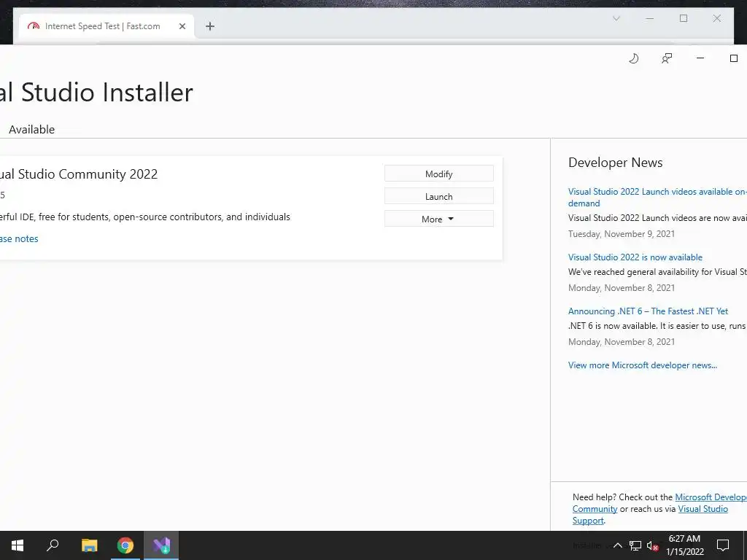The width and height of the screenshot is (747, 560).
Task: Select the Fast.com browser tab
Action: pyautogui.click(x=107, y=26)
